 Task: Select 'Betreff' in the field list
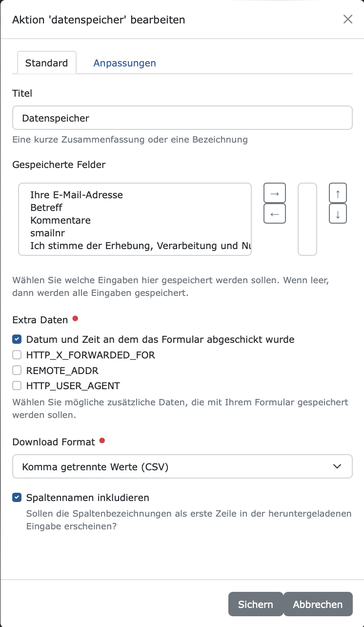pyautogui.click(x=46, y=208)
